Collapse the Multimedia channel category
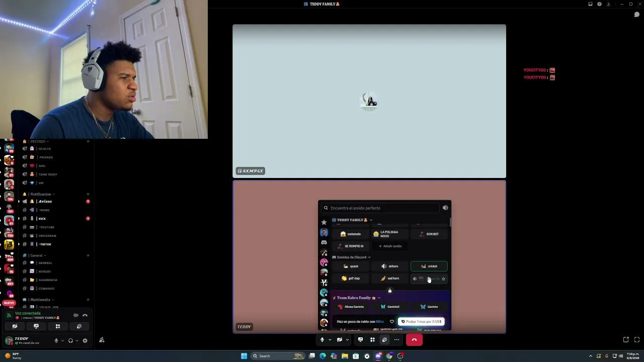 pos(39,300)
